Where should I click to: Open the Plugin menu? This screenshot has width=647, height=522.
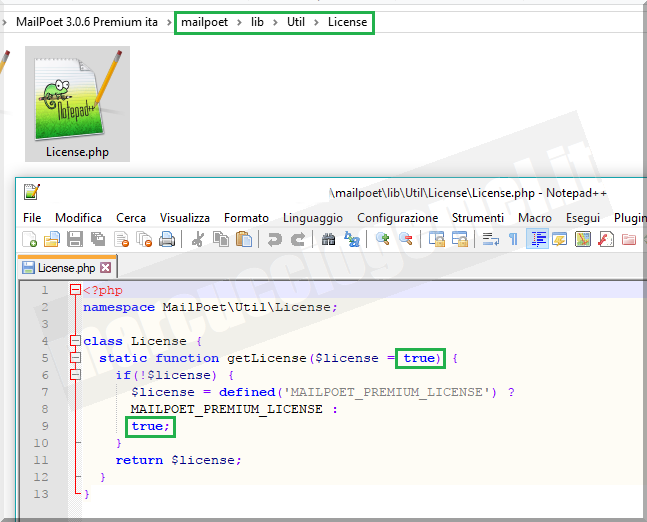point(630,217)
